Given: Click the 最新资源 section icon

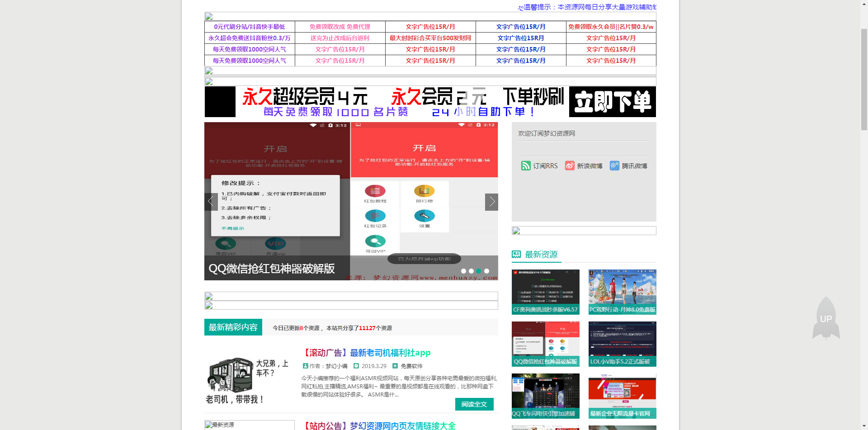Looking at the screenshot, I should coord(516,254).
